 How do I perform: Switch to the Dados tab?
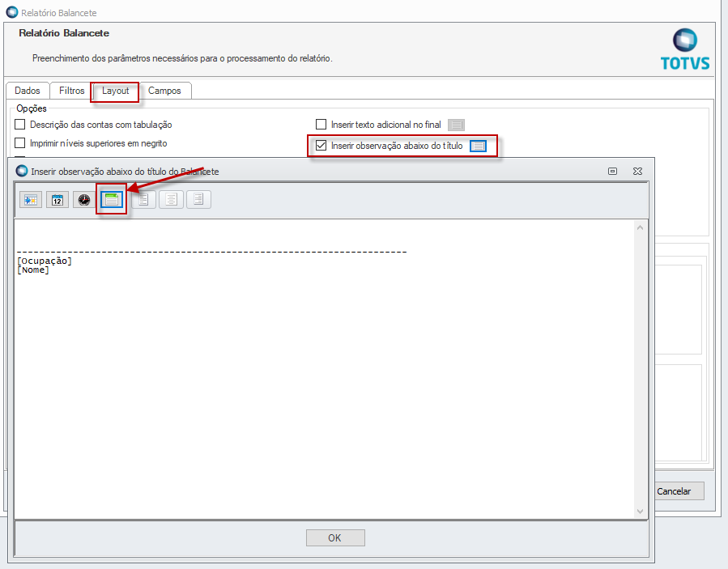[28, 91]
